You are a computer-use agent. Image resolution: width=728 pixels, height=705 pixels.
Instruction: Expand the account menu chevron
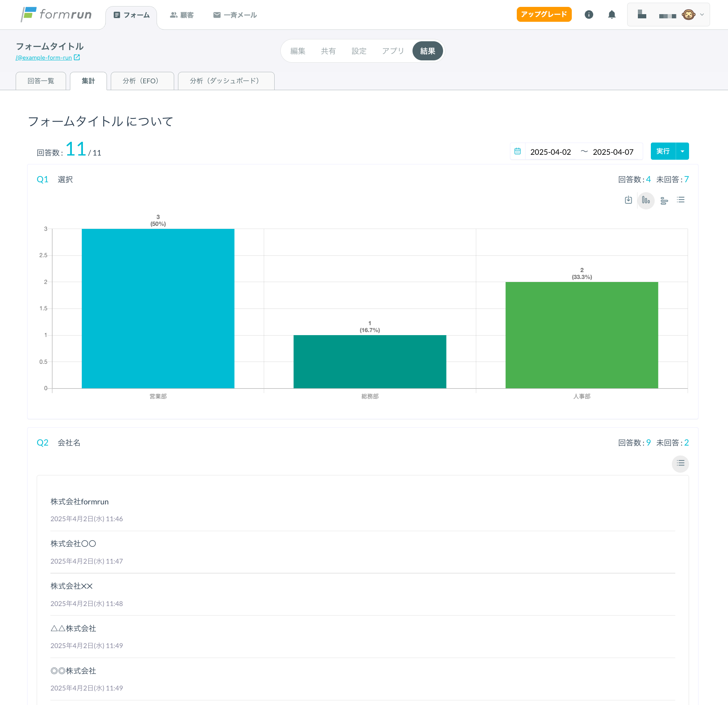(x=702, y=15)
